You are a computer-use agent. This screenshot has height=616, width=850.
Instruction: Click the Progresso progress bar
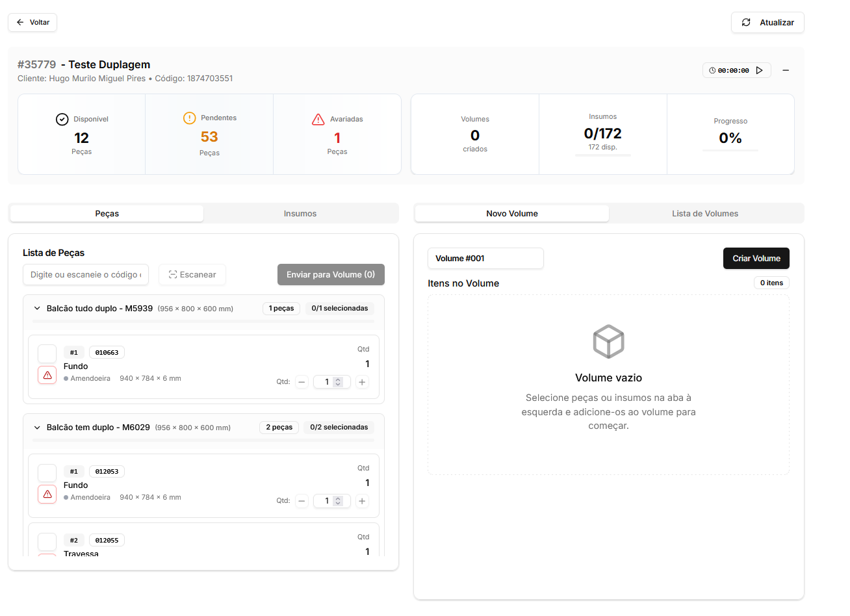tap(730, 151)
